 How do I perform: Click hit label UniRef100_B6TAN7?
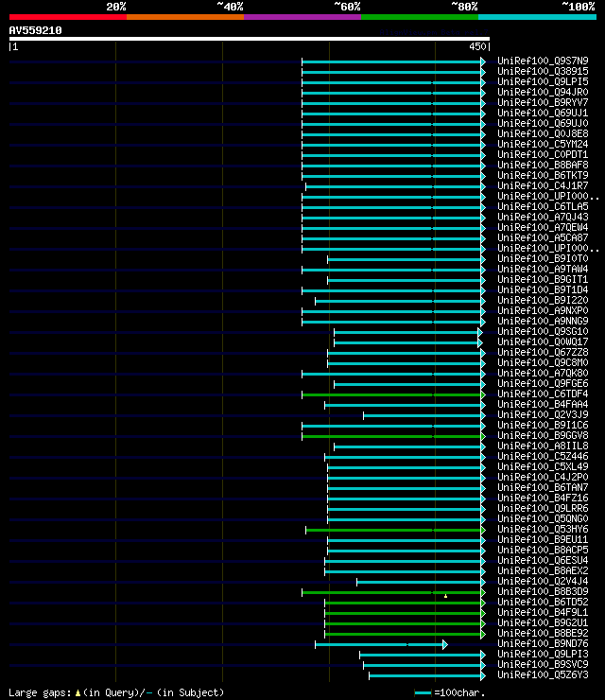coord(543,487)
